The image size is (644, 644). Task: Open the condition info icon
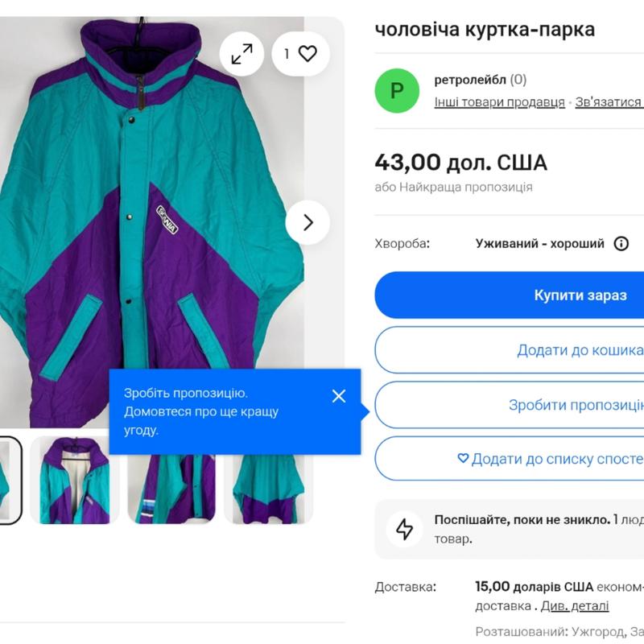tap(621, 244)
